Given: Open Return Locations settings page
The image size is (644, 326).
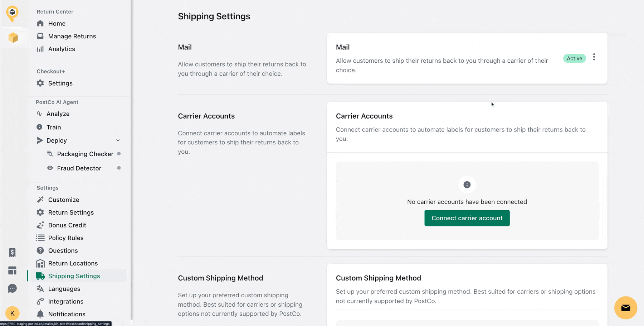Looking at the screenshot, I should (x=73, y=263).
